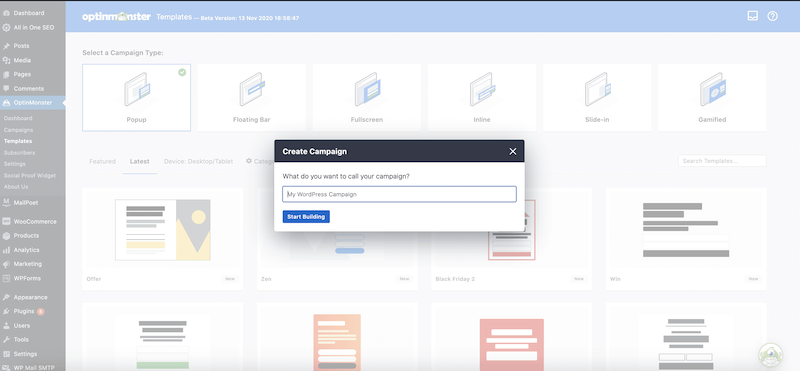Viewport: 800px width, 371px height.
Task: Open OptinMonster Dashboard submenu link
Action: [x=18, y=118]
